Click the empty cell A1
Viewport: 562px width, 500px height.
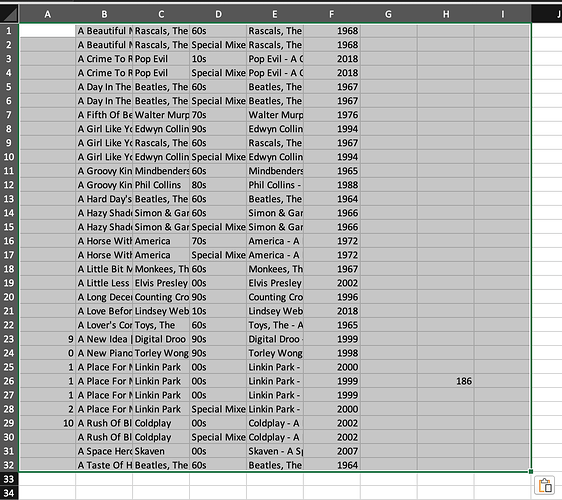pos(47,31)
